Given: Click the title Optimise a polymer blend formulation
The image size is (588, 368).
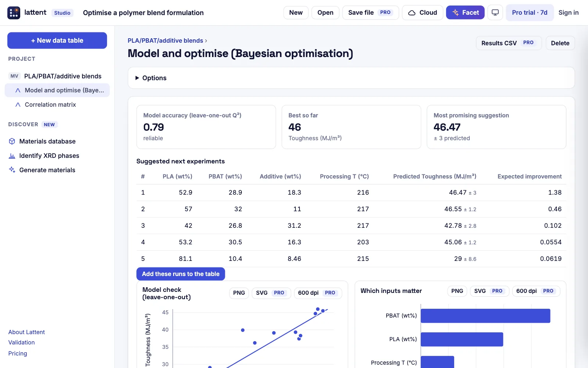Looking at the screenshot, I should click(x=143, y=13).
